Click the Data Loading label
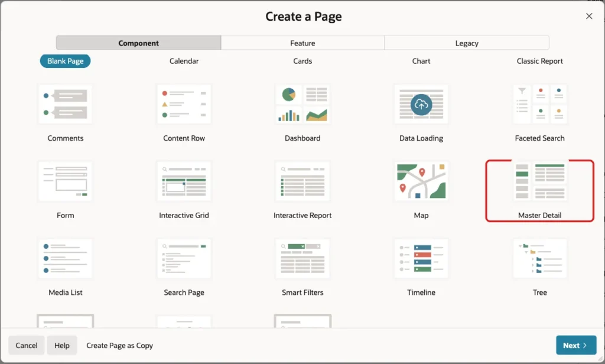The height and width of the screenshot is (364, 605). pyautogui.click(x=421, y=138)
